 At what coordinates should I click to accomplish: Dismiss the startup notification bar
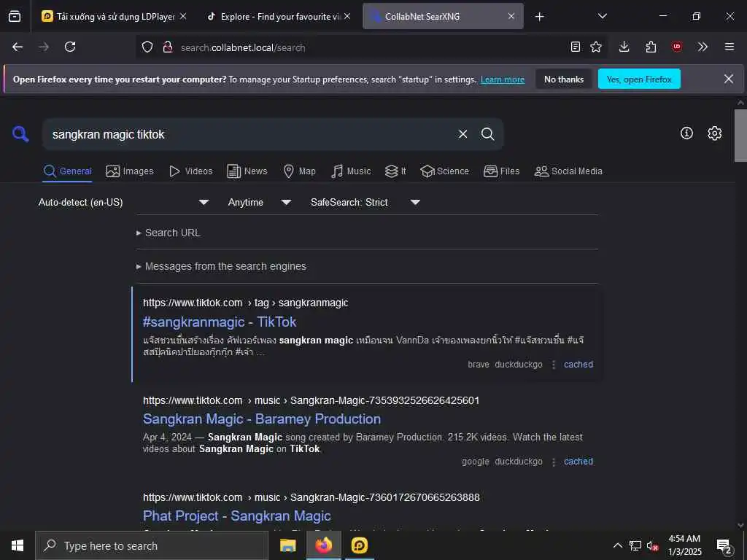pos(729,79)
